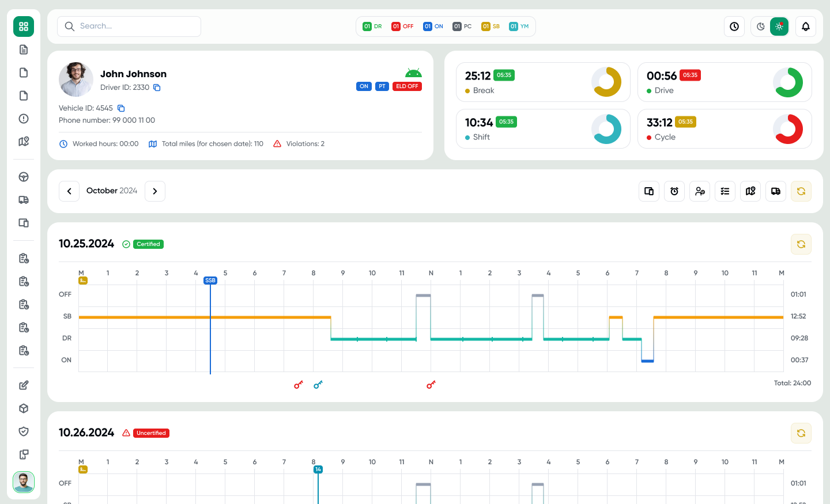Click the Search input field
The height and width of the screenshot is (504, 830).
point(129,26)
